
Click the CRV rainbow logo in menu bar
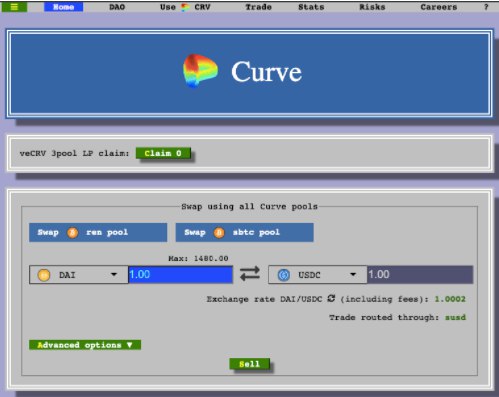185,7
